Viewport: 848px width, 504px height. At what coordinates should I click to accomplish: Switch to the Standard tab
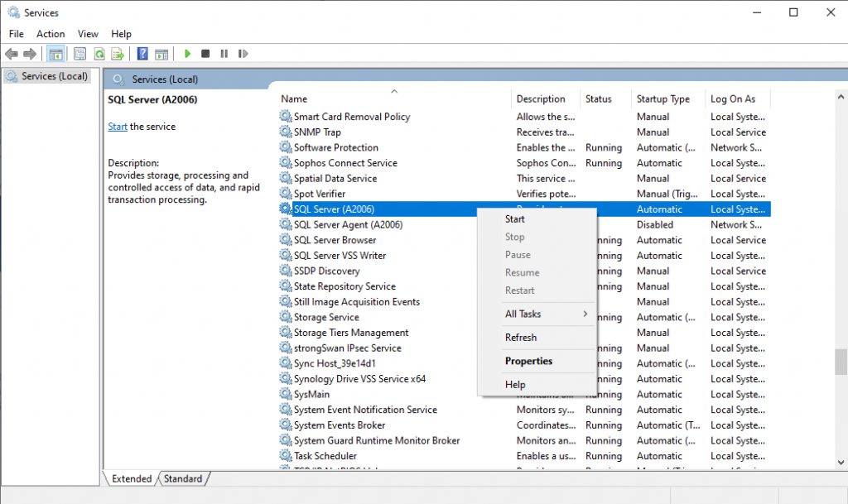(183, 478)
